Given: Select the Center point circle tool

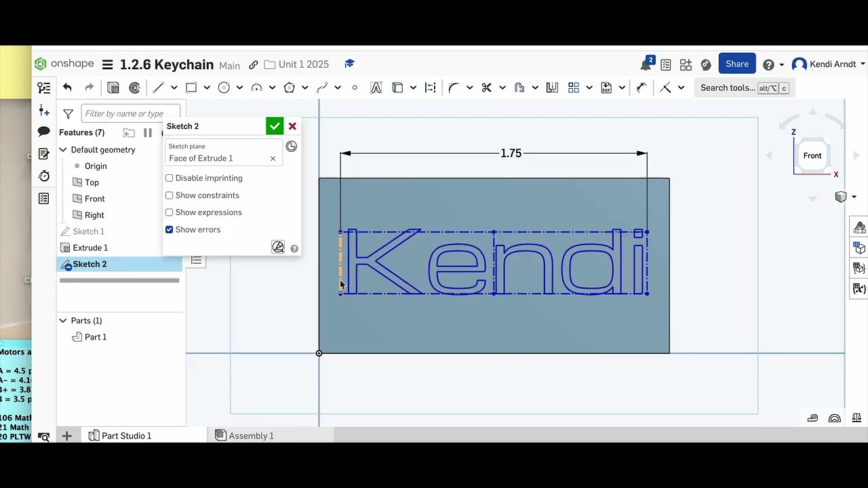Looking at the screenshot, I should pyautogui.click(x=224, y=87).
